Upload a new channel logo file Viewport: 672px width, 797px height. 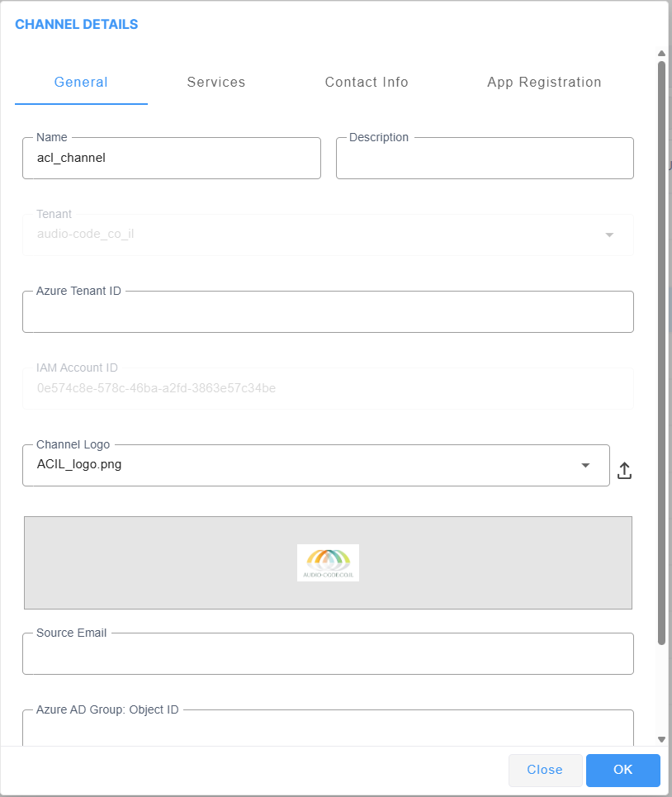click(x=624, y=471)
